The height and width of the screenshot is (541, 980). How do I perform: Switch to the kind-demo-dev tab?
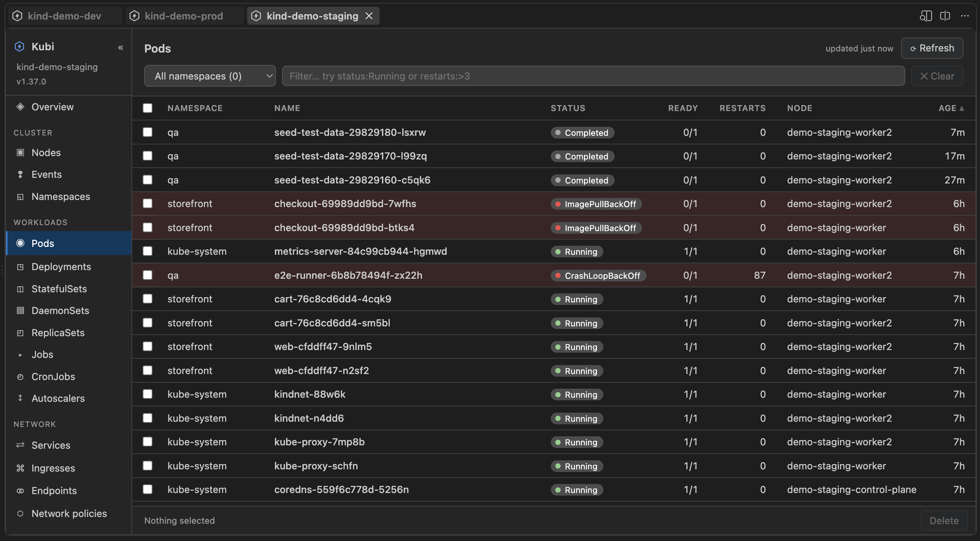point(65,16)
